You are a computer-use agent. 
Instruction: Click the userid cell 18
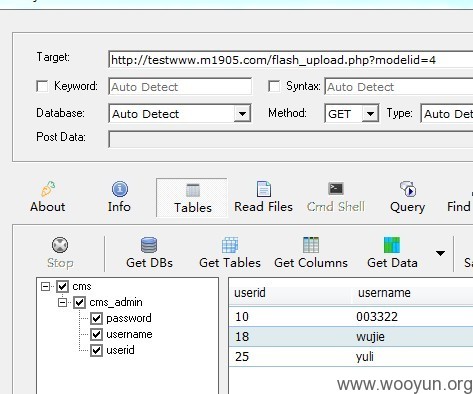(x=242, y=336)
